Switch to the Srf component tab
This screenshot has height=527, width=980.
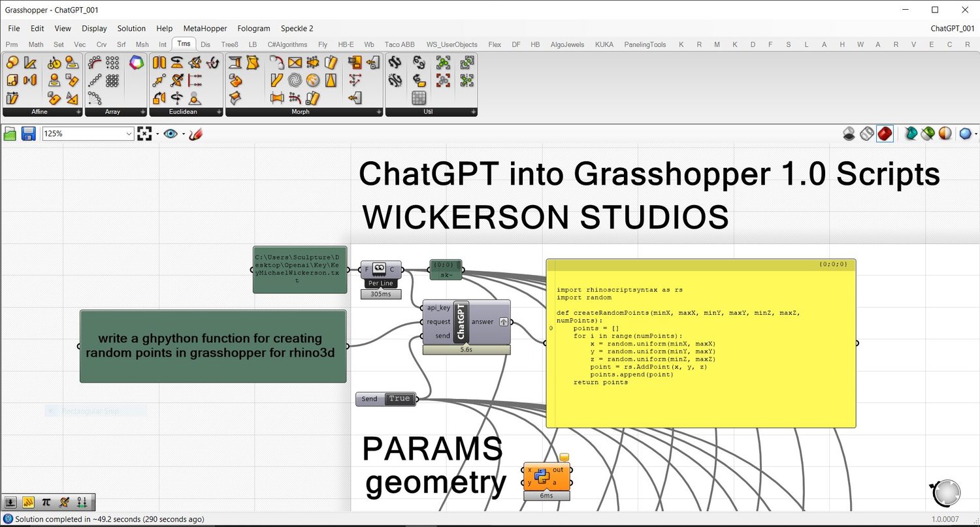tap(122, 44)
